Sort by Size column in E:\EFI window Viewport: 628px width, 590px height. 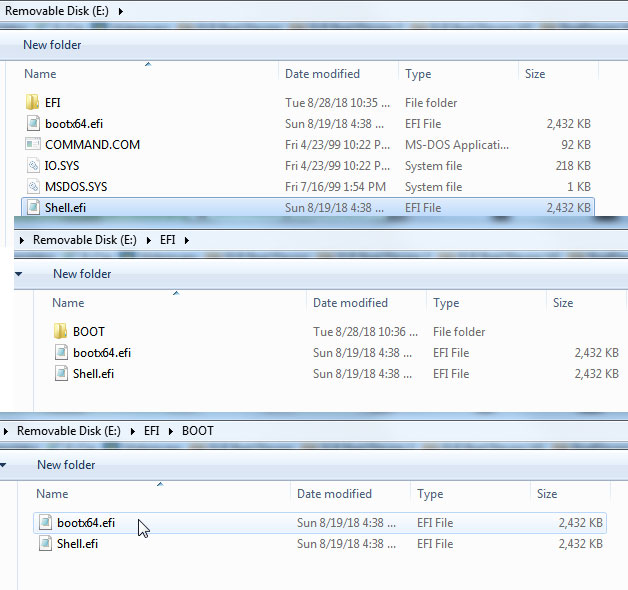[563, 303]
